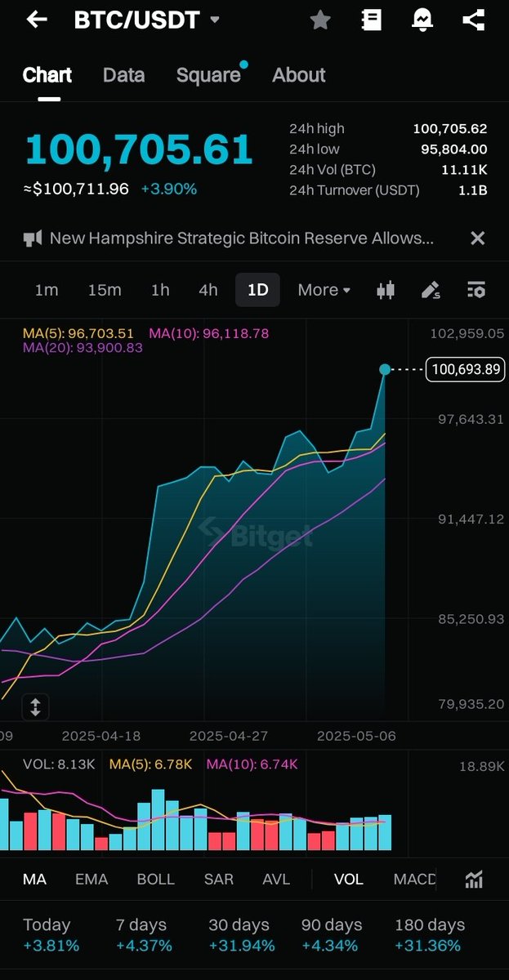Tap the latest price dot on chart

tap(385, 370)
